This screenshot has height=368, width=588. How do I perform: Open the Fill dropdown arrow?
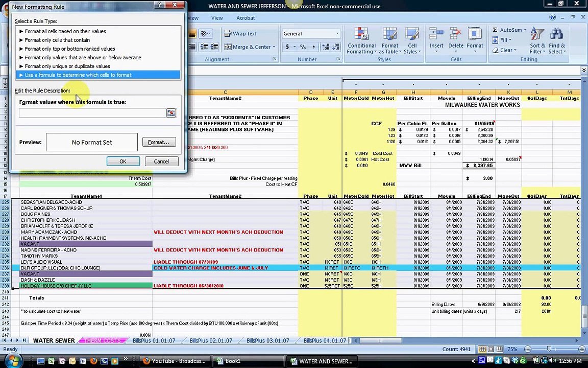tap(510, 40)
